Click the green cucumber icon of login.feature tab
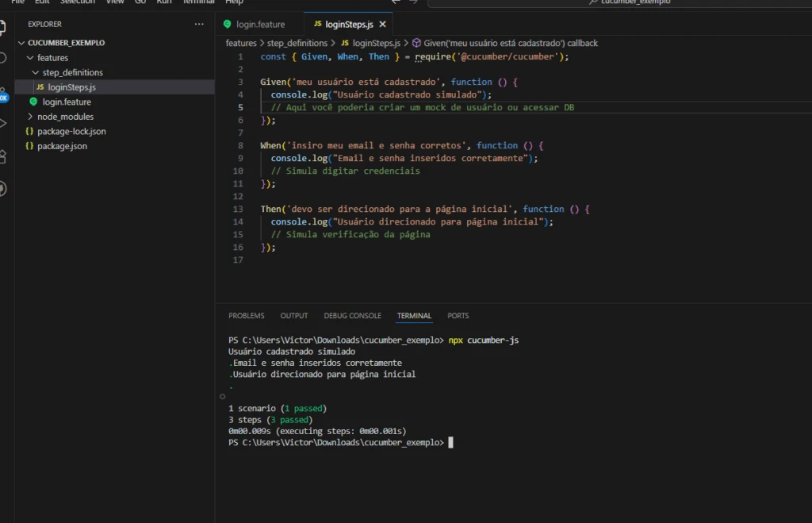This screenshot has width=812, height=523. coord(228,25)
